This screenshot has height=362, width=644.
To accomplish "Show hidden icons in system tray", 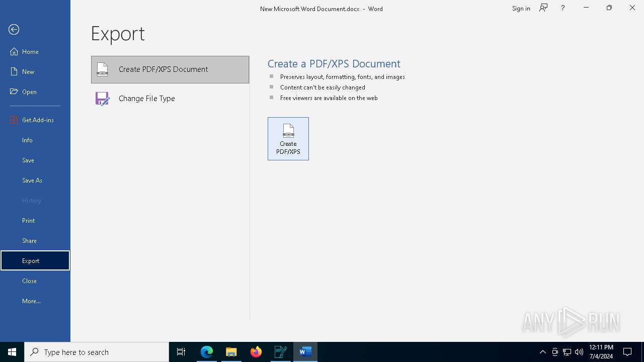I will tap(542, 352).
